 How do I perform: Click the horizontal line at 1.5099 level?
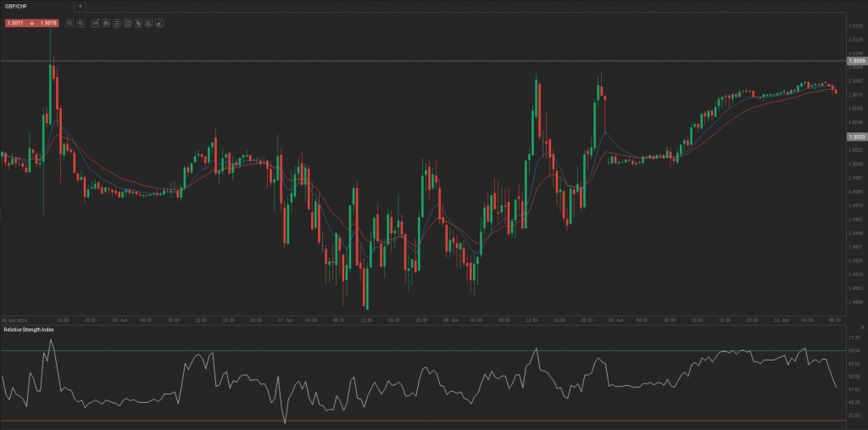coord(424,61)
